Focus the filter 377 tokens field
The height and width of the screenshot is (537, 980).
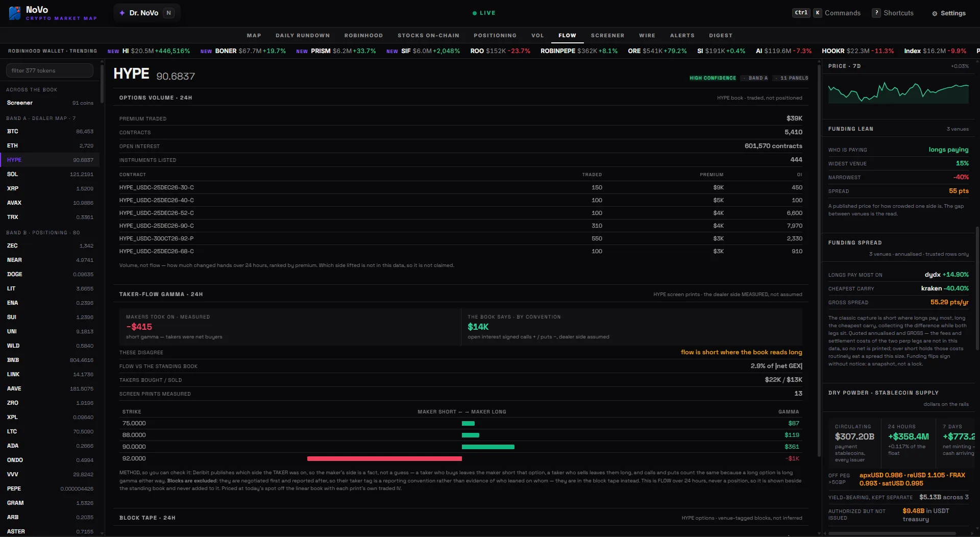50,70
